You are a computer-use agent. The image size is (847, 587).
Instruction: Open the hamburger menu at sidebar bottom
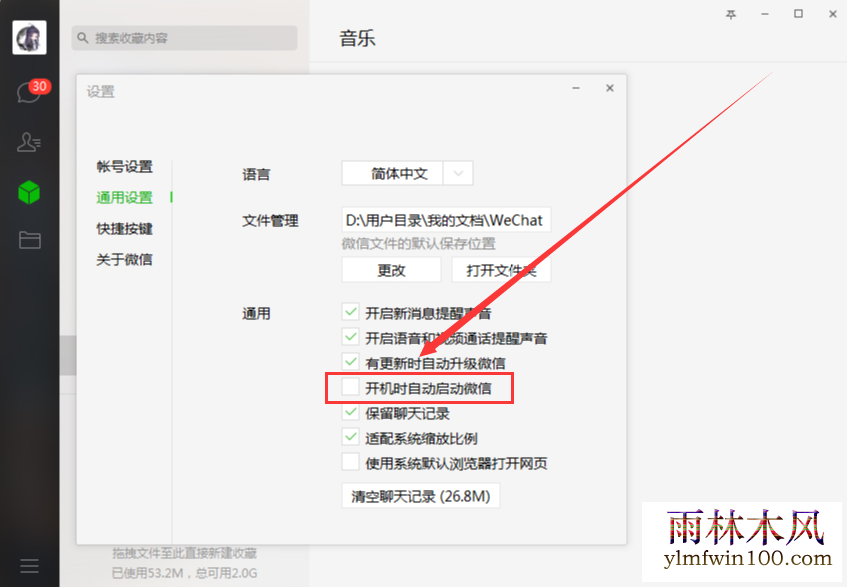coord(29,566)
